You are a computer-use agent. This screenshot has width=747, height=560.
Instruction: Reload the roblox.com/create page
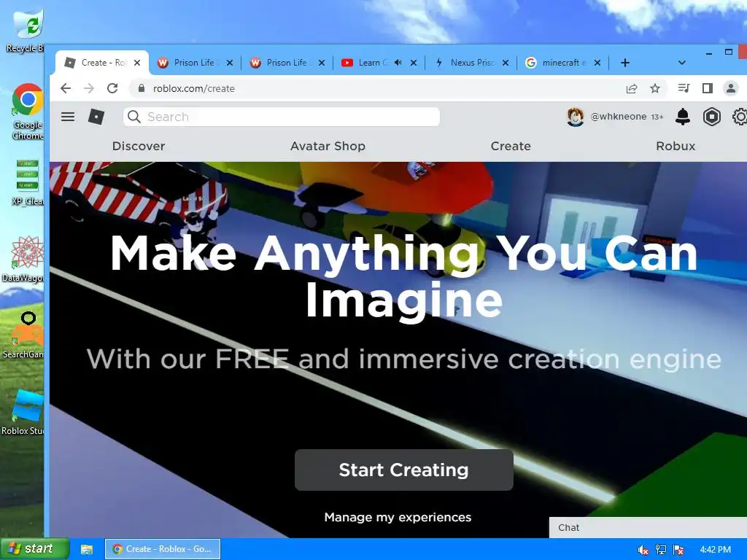(x=112, y=88)
